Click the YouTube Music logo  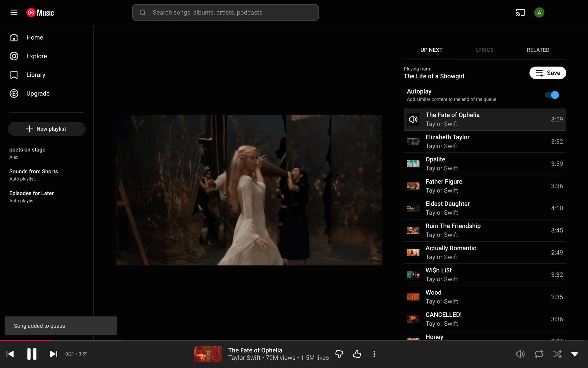(x=40, y=13)
